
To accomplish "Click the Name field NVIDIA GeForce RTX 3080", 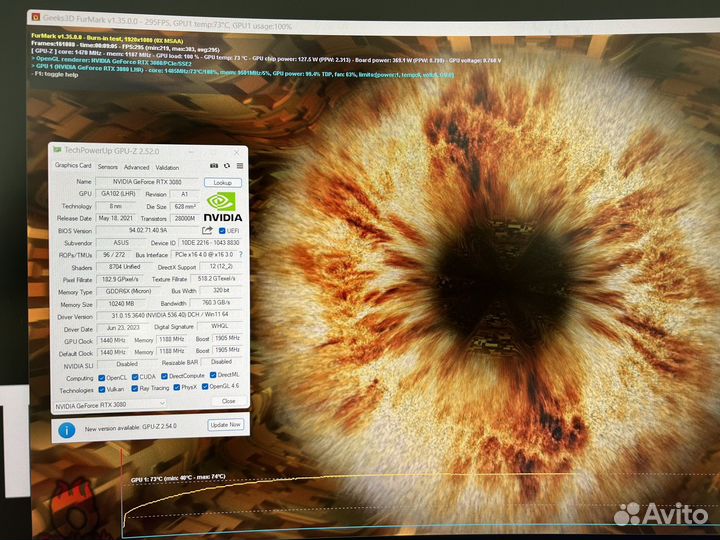I will [147, 182].
